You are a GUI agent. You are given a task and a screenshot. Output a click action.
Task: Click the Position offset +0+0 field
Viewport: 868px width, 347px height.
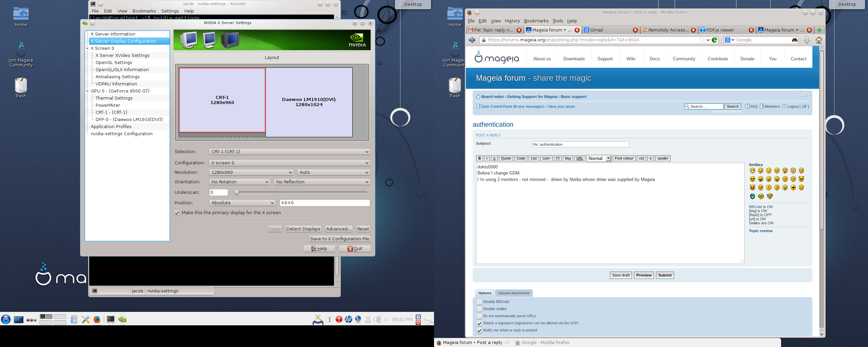coord(324,203)
